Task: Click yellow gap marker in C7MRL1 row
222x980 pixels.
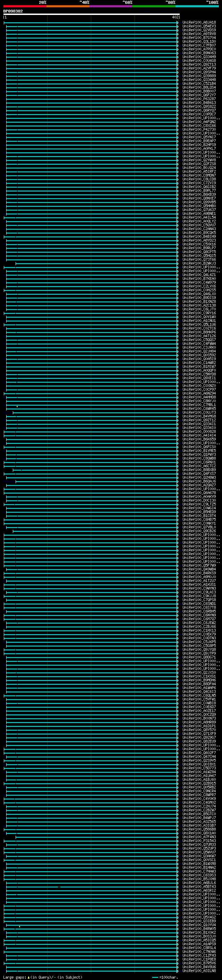Action: [17, 406]
